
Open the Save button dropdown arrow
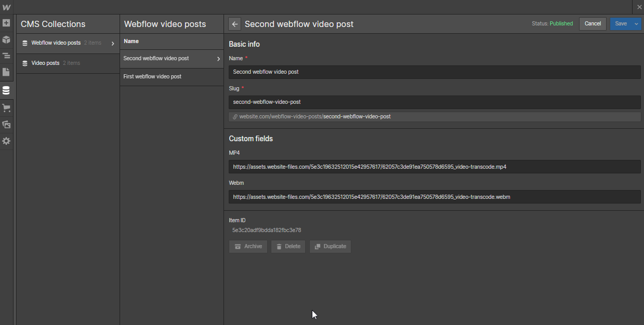(x=636, y=24)
